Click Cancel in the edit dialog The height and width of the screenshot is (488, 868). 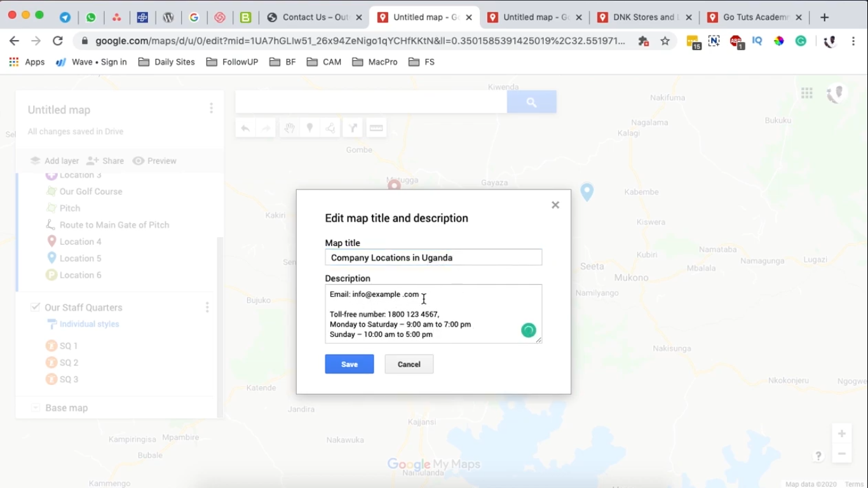[x=409, y=364]
